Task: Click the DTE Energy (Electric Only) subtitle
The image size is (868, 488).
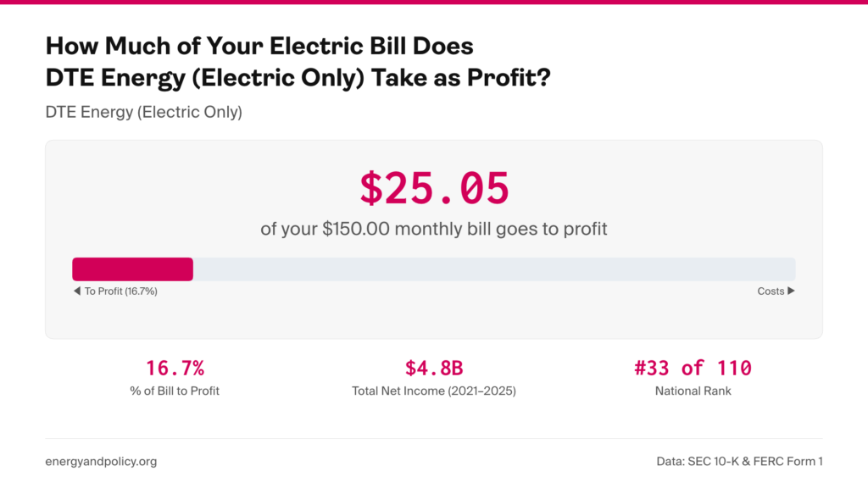Action: click(143, 112)
